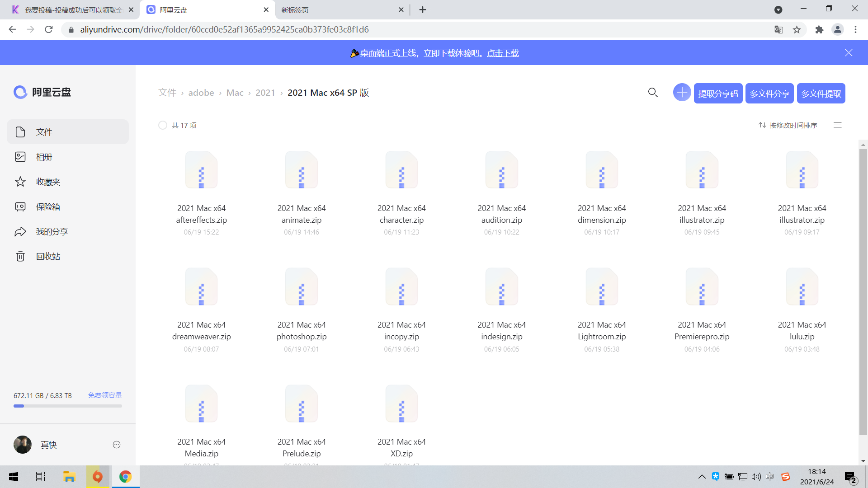Image resolution: width=868 pixels, height=488 pixels.
Task: Open the options menu next to 真快 username
Action: [116, 445]
